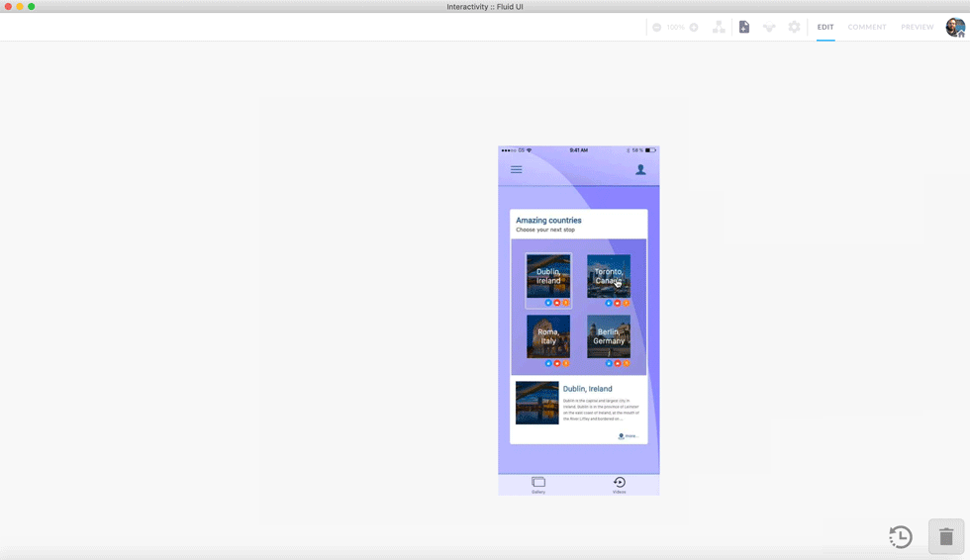Open the hamburger menu in phone mockup
Image resolution: width=970 pixels, height=560 pixels.
click(516, 170)
